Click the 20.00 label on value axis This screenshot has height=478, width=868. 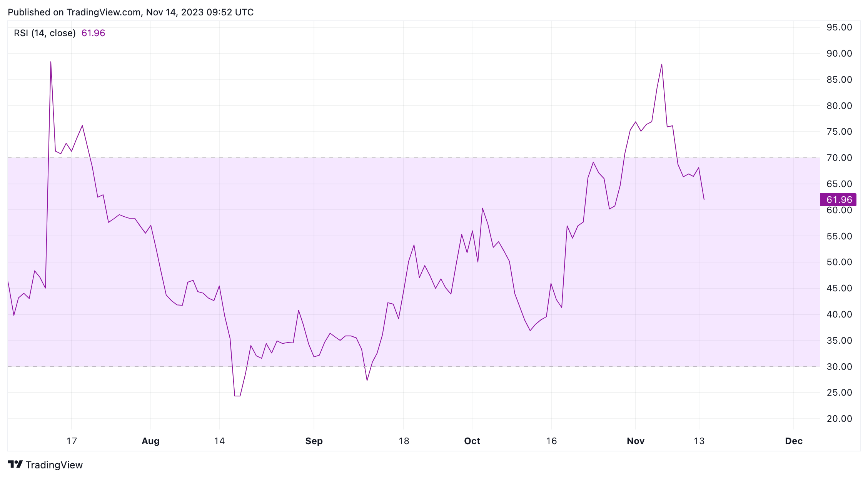pos(839,419)
